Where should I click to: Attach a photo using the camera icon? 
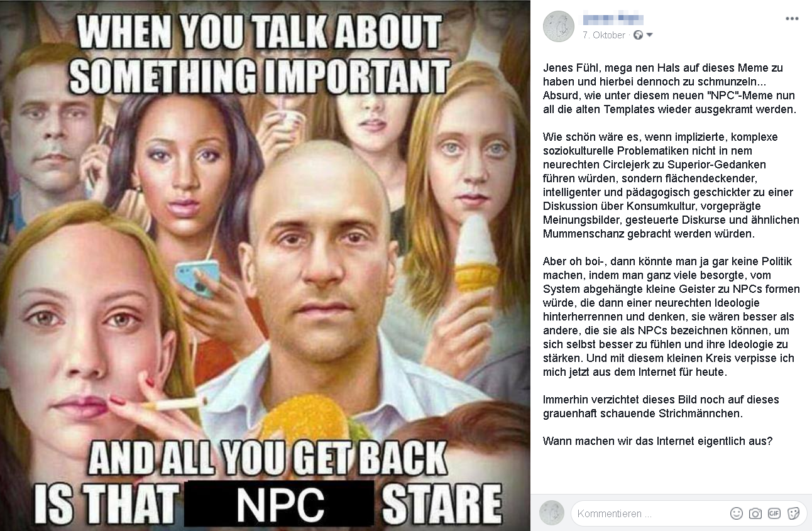click(x=755, y=513)
